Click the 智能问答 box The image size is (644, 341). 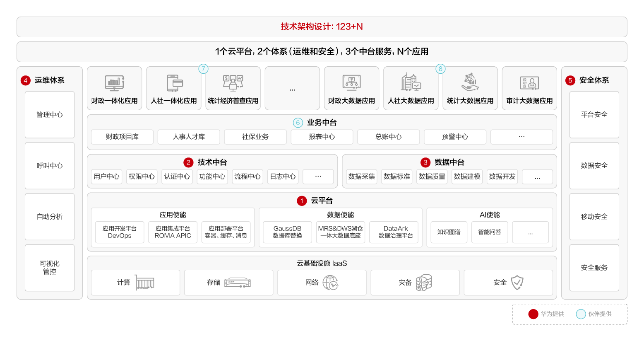click(490, 232)
